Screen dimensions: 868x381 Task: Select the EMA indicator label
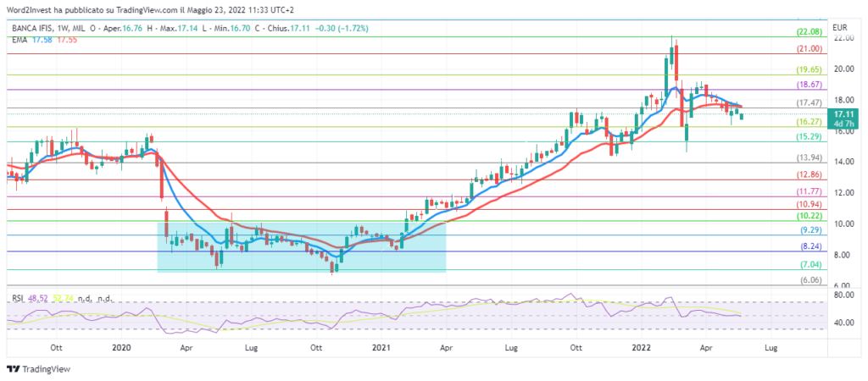(x=20, y=39)
